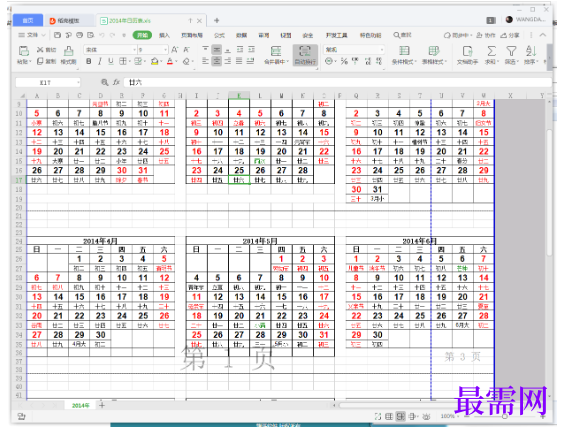Open the number format dropdown
The width and height of the screenshot is (566, 432).
tap(382, 49)
